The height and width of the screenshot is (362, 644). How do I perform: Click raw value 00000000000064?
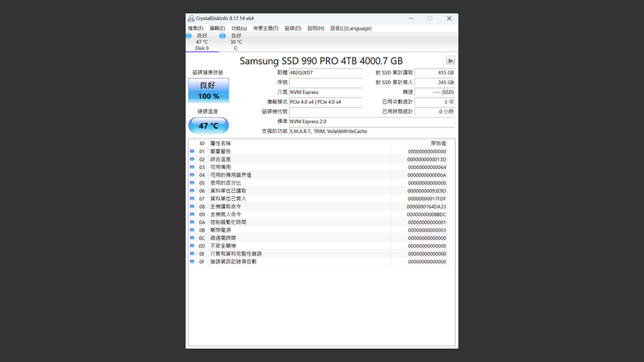coord(427,167)
